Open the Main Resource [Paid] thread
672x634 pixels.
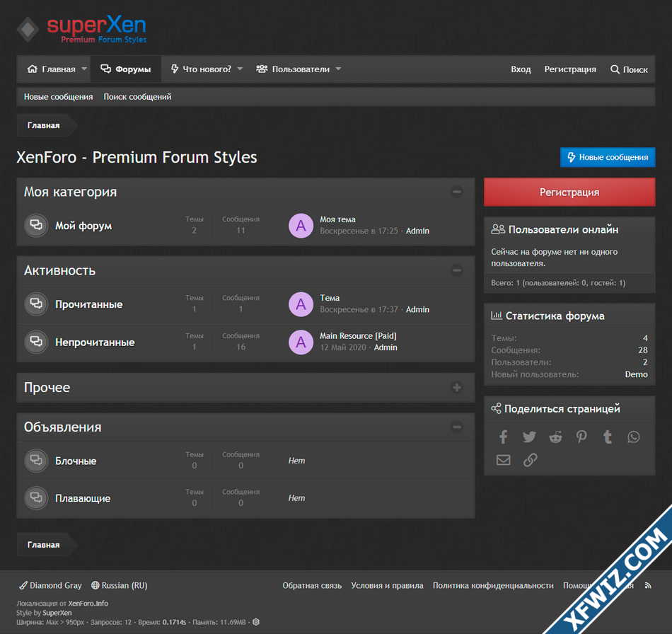click(x=358, y=336)
